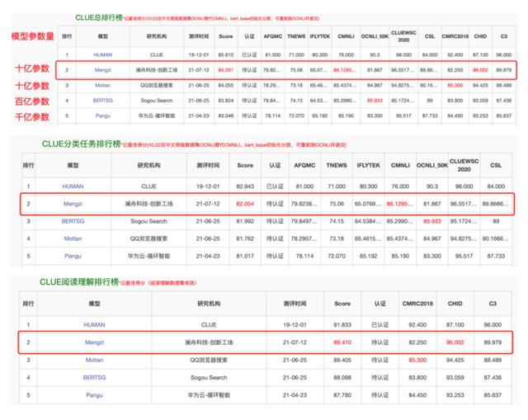Open BERTSG link in CLUE分类任务排行榜 table
The width and height of the screenshot is (528, 420).
(x=73, y=221)
